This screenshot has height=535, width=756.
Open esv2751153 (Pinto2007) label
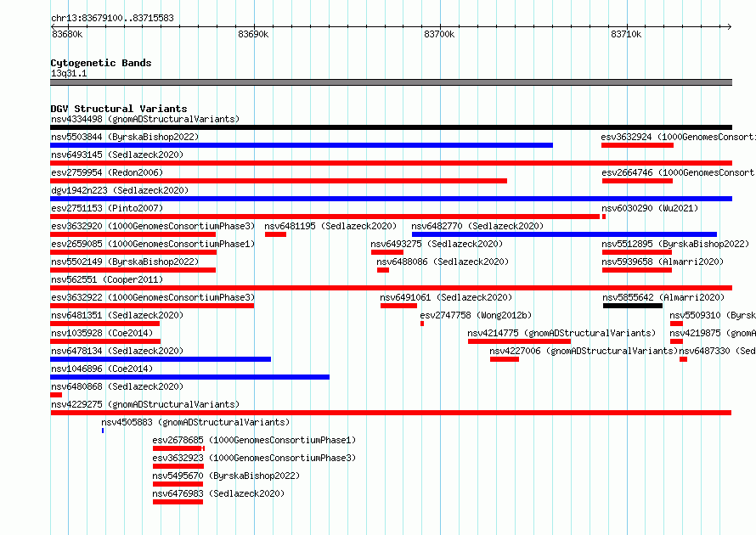[x=107, y=208]
